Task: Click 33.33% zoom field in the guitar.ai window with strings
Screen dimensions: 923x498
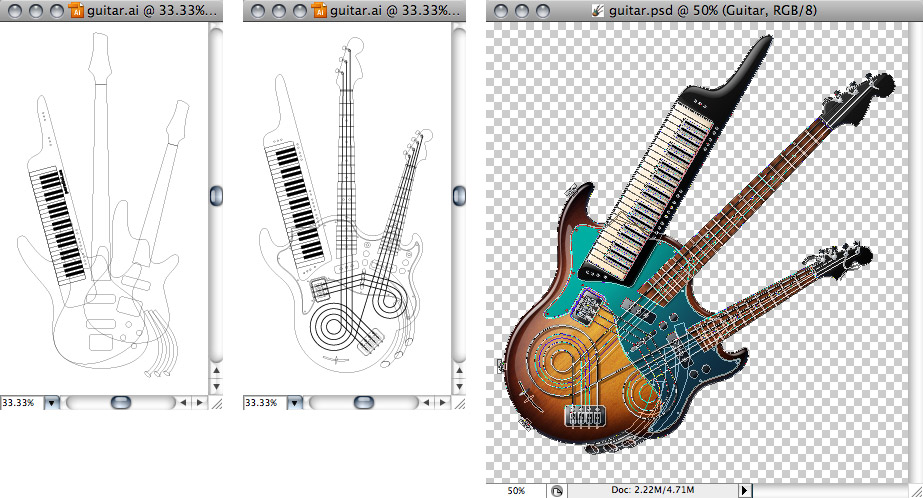Action: point(263,403)
